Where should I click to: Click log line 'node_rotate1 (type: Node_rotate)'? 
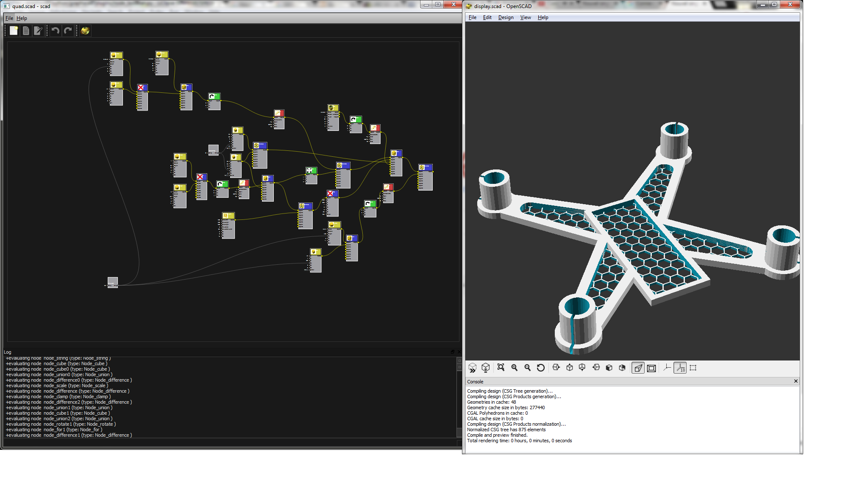click(61, 424)
